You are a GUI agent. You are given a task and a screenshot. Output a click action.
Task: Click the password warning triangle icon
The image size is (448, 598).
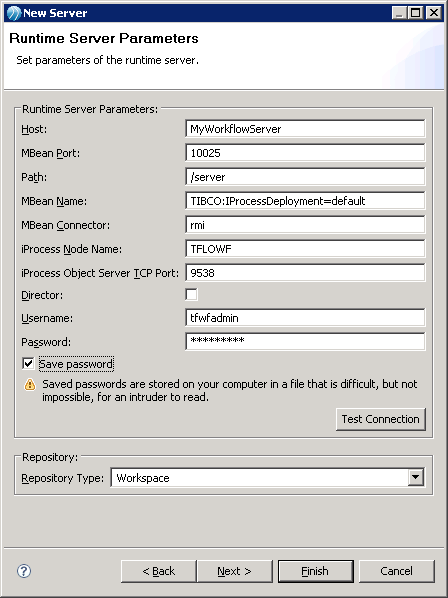pos(30,385)
